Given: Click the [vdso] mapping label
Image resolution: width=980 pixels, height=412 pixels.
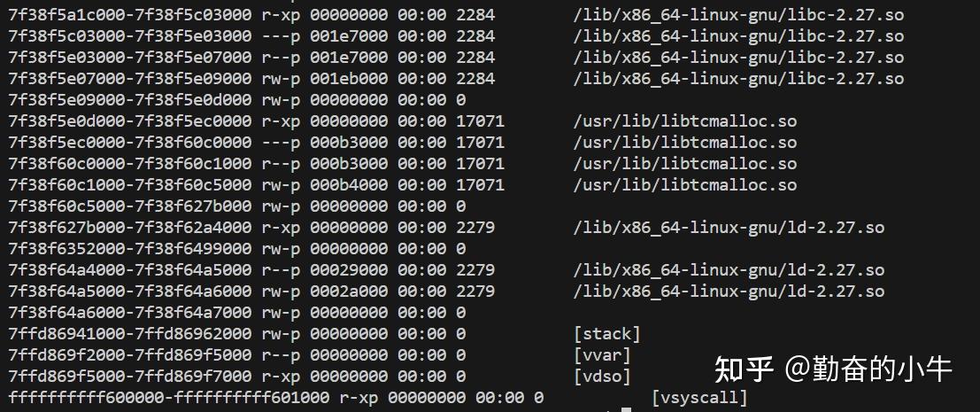Looking at the screenshot, I should point(601,377).
